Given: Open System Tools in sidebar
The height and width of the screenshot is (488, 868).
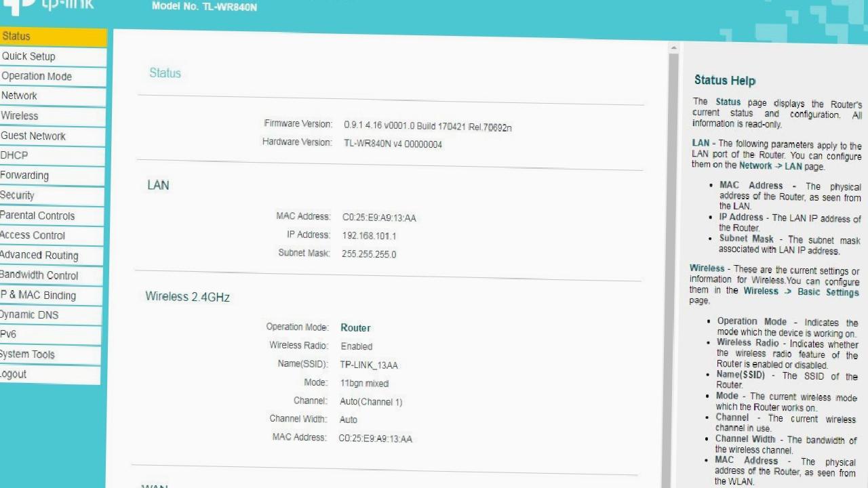Looking at the screenshot, I should click(x=50, y=354).
